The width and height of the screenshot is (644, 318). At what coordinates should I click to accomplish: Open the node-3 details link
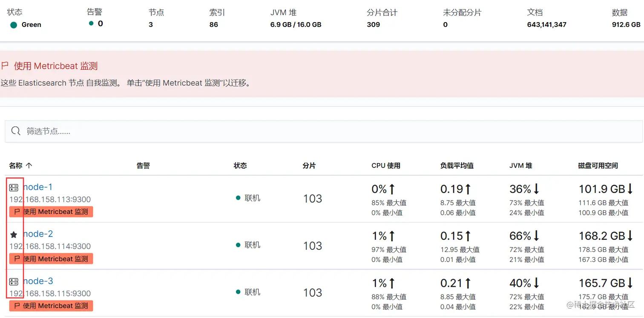pyautogui.click(x=37, y=281)
